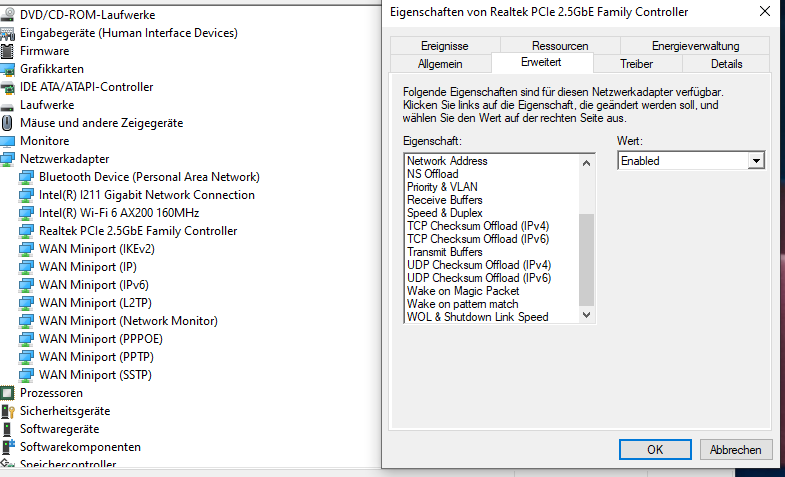Click the Grafikkarten category icon
The width and height of the screenshot is (785, 477).
tap(8, 69)
